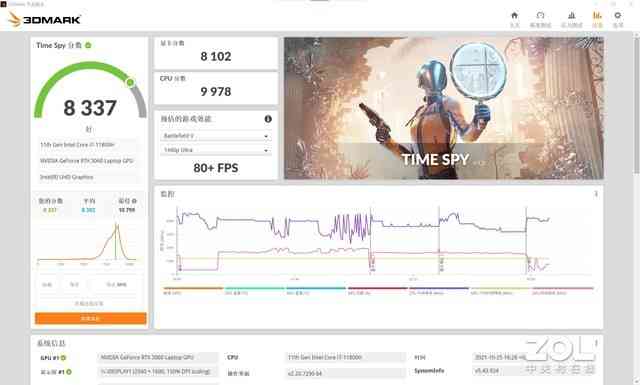Click the orange compare results online button

[x=91, y=318]
